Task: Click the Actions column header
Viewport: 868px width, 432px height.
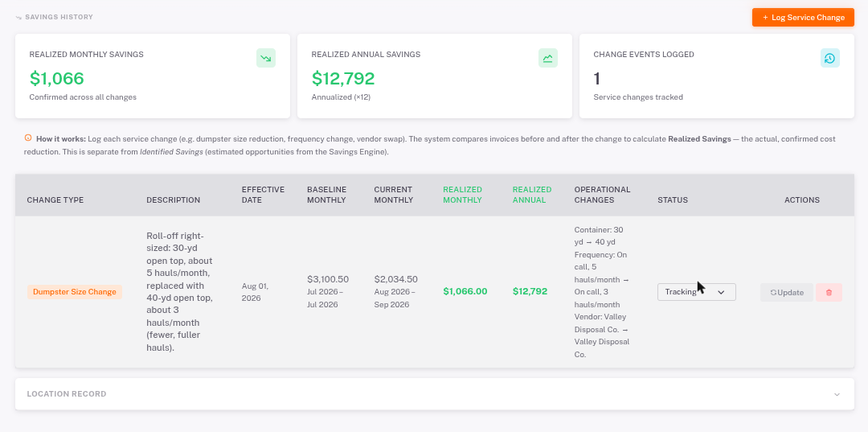Action: pyautogui.click(x=802, y=200)
